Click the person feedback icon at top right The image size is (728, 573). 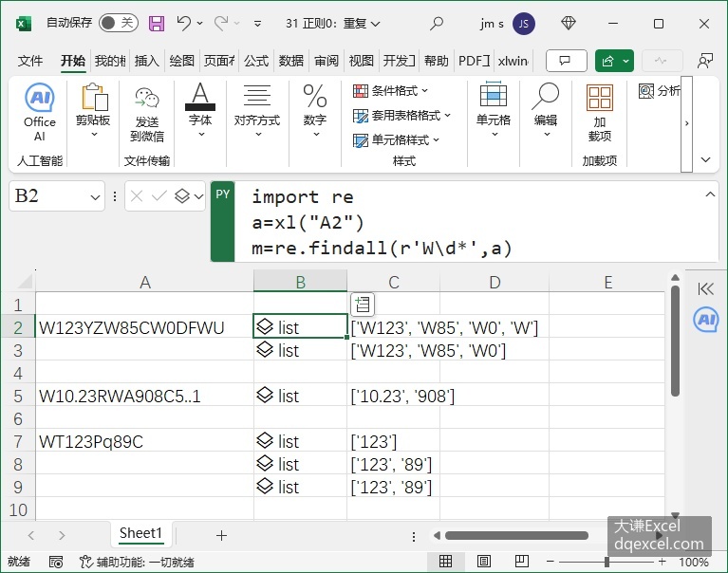pyautogui.click(x=705, y=61)
